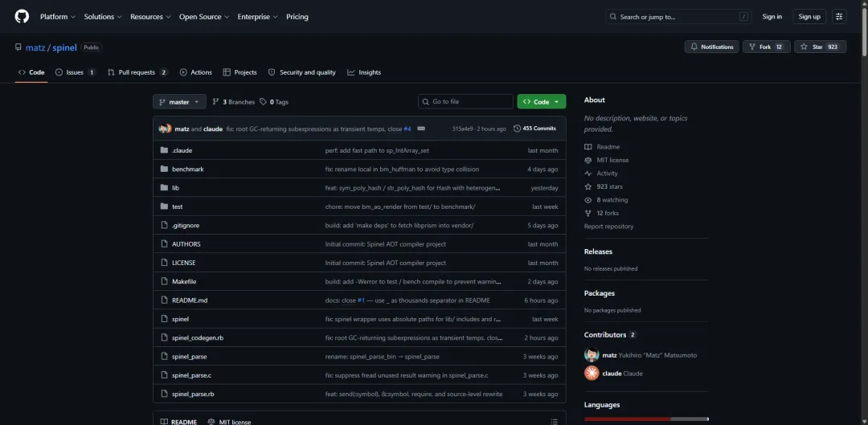Open the Releases section heading
868x425 pixels.
[x=598, y=251]
